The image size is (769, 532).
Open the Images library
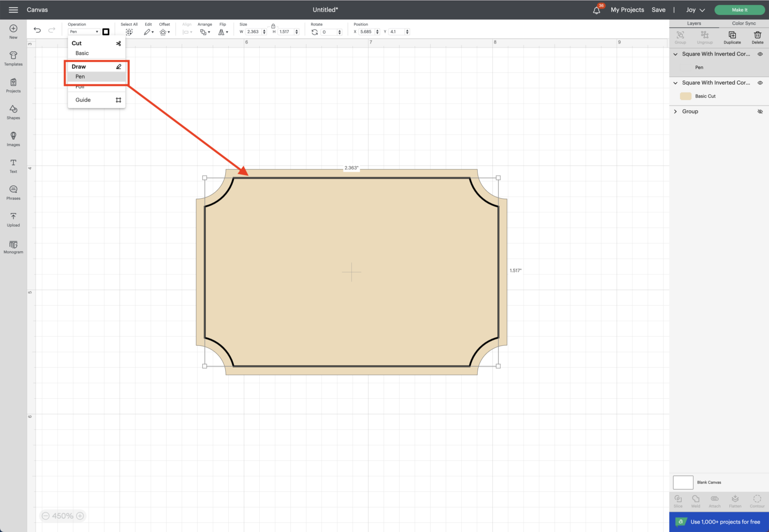tap(14, 139)
